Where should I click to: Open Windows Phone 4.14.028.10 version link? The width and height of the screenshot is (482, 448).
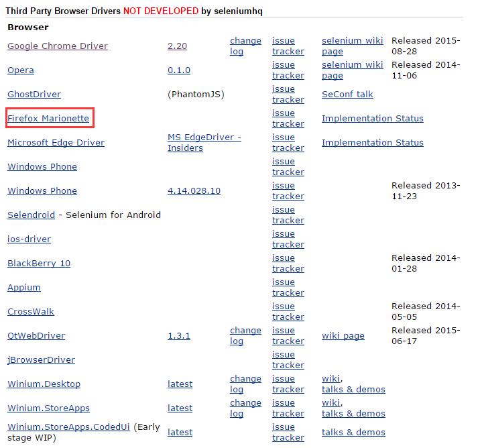[194, 190]
